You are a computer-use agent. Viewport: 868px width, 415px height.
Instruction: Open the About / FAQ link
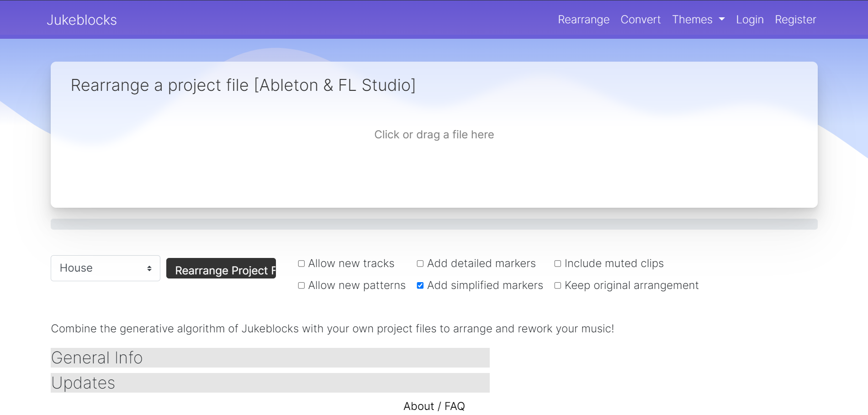pos(434,406)
